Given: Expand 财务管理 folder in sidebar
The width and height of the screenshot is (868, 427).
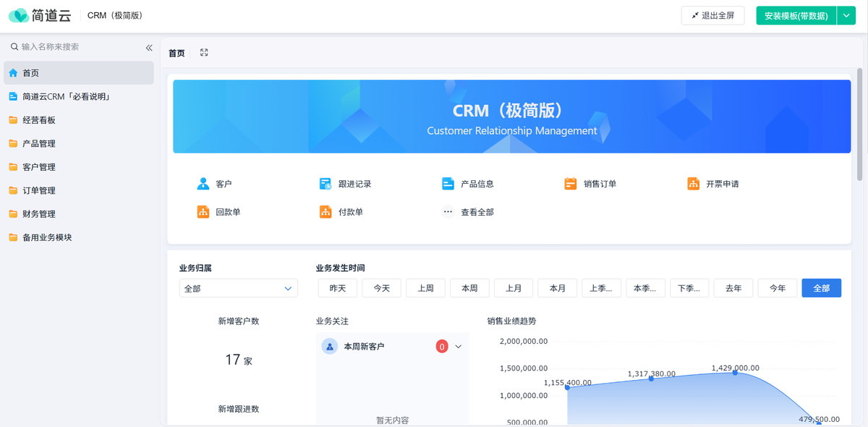Looking at the screenshot, I should (x=79, y=213).
